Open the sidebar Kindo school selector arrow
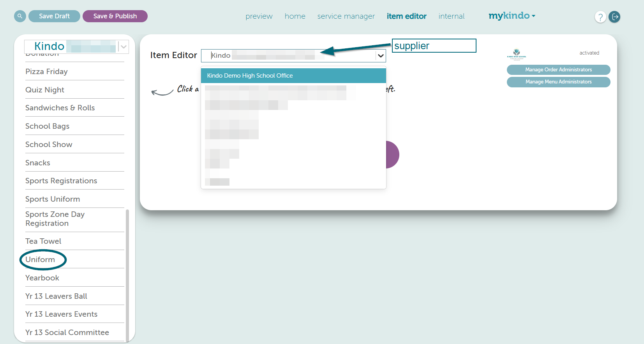This screenshot has height=344, width=644. point(124,47)
